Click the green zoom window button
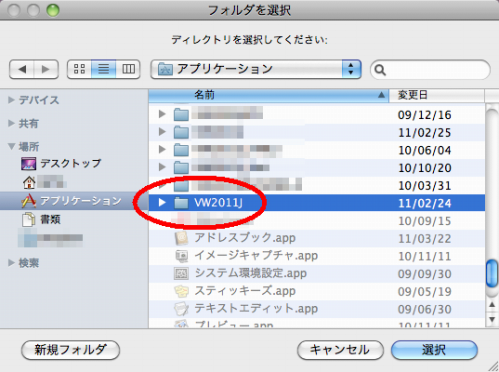Viewport: 499px width, 372px height. 53,11
